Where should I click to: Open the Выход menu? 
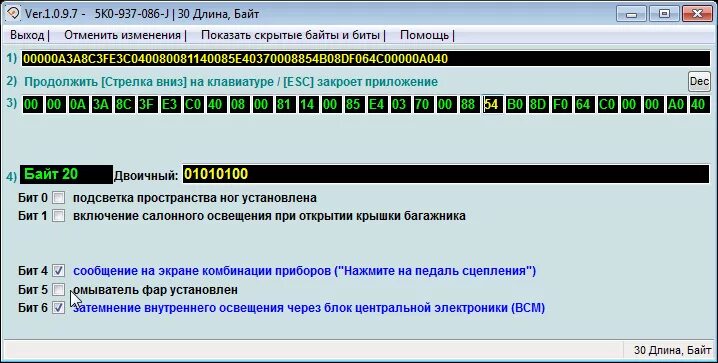pos(27,35)
